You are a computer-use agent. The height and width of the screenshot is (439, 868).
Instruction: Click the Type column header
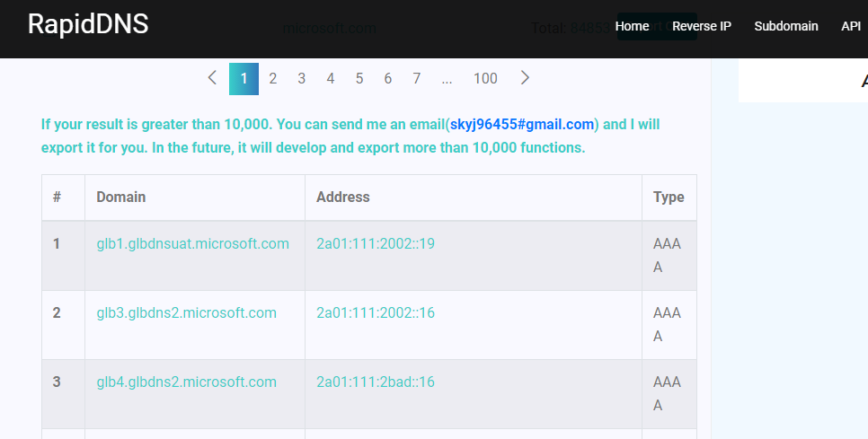[669, 198]
